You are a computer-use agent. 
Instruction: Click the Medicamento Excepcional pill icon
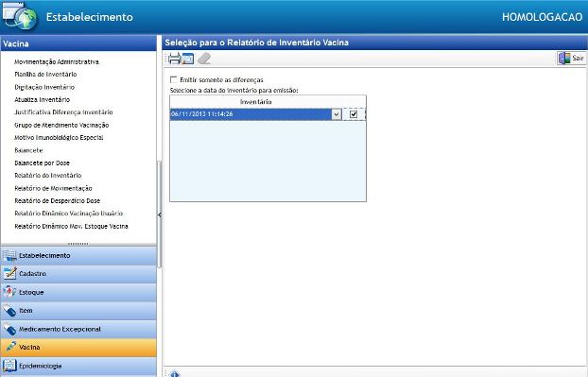[9, 329]
